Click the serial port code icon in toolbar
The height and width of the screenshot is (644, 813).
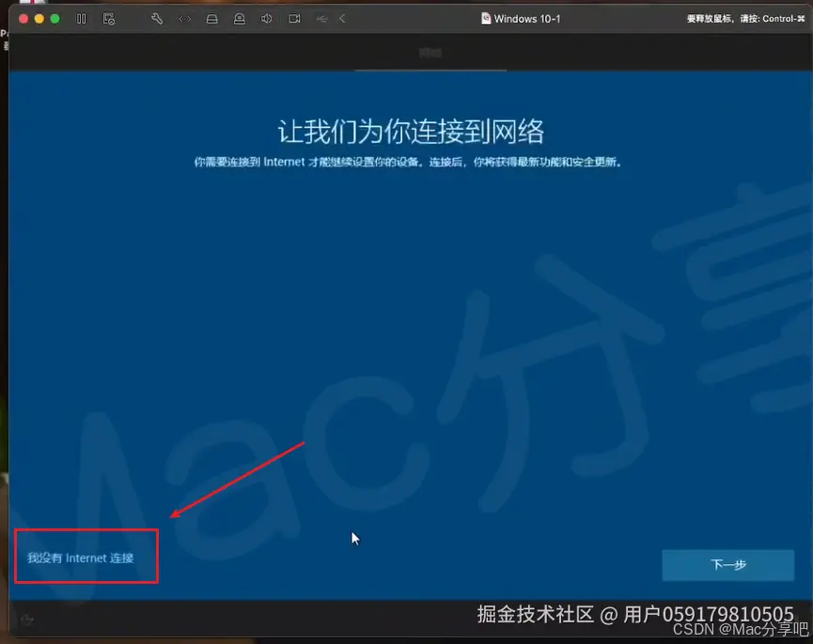184,18
